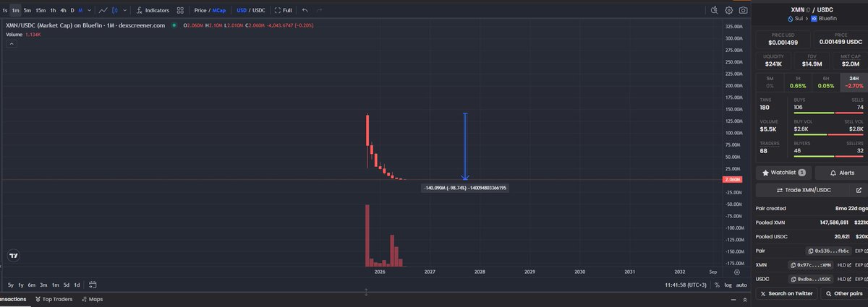The width and height of the screenshot is (868, 307).
Task: Add pair to Watchlist
Action: 783,173
